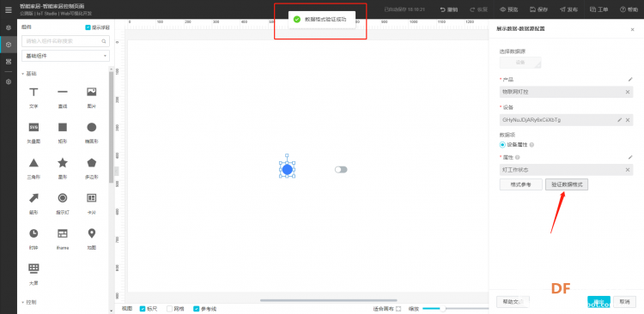Close the 数据源配置 panel

point(632,29)
